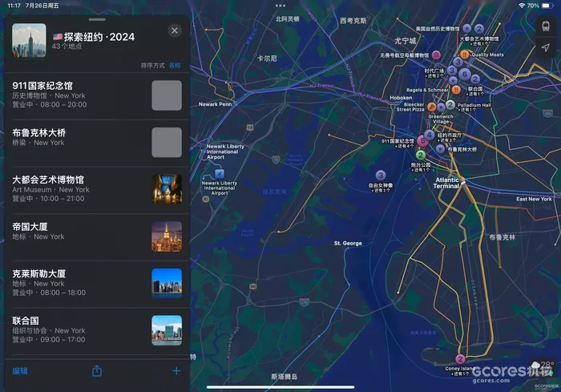This screenshot has width=561, height=392.
Task: Tap the current location arrow button
Action: [x=546, y=47]
